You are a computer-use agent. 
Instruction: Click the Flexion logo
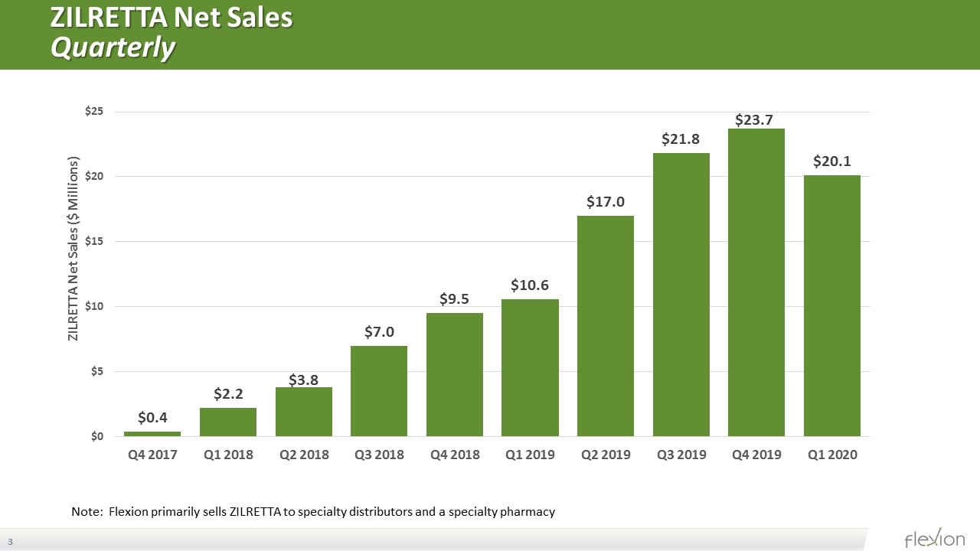pos(934,538)
